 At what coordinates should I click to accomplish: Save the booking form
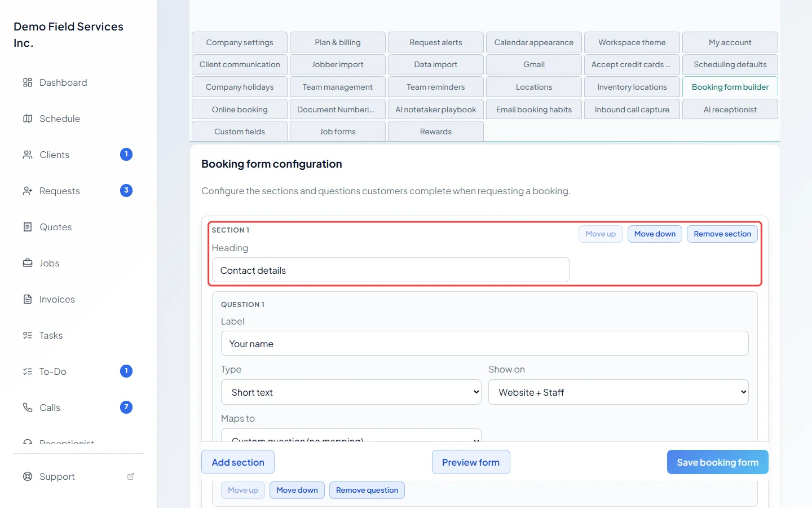pyautogui.click(x=718, y=462)
